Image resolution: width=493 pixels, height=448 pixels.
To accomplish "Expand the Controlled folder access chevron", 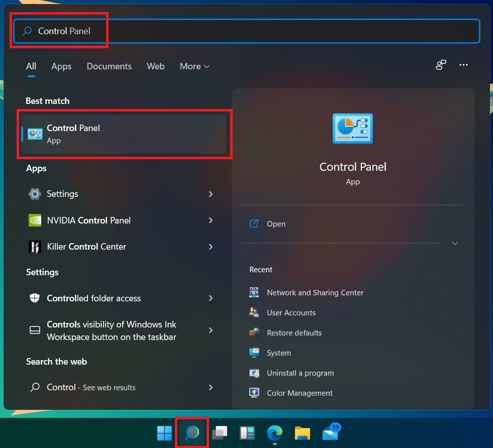I will (211, 298).
